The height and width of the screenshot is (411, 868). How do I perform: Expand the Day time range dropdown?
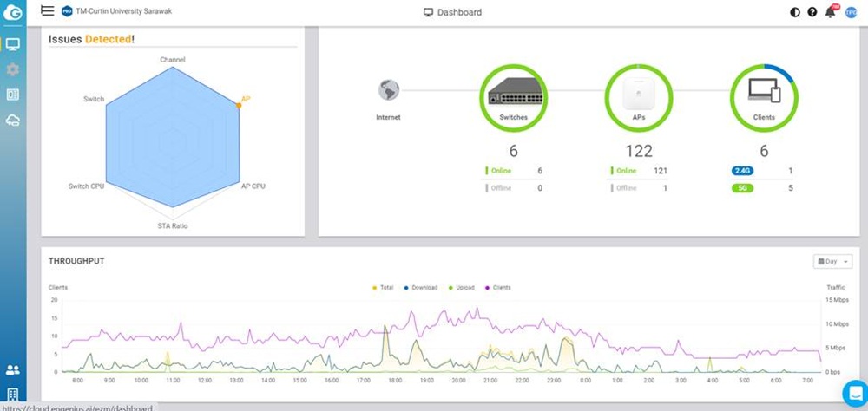[832, 261]
